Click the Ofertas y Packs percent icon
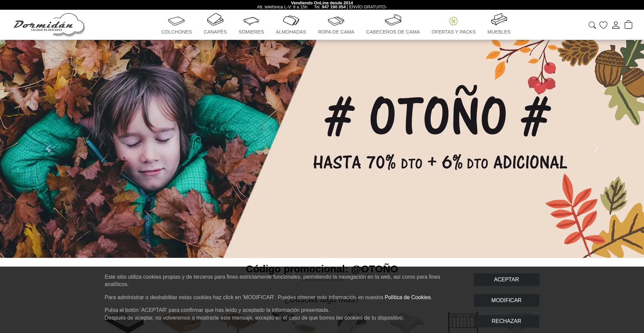644x333 pixels. point(453,21)
